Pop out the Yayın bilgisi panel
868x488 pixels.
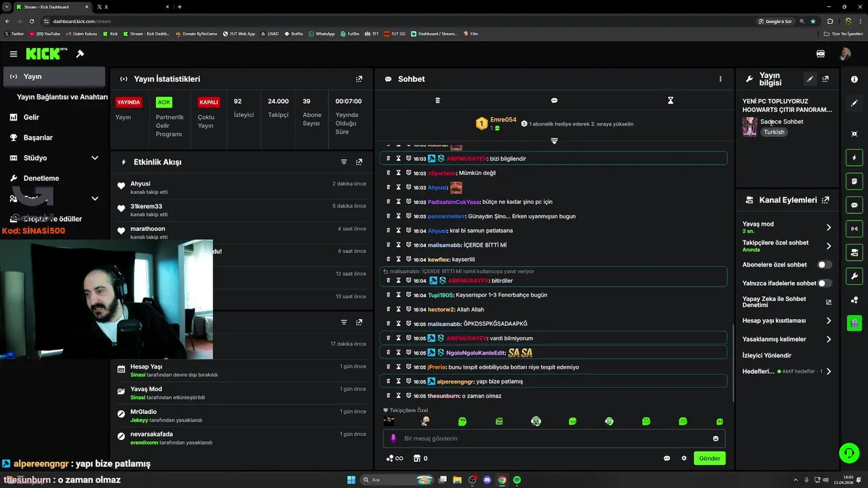click(825, 79)
